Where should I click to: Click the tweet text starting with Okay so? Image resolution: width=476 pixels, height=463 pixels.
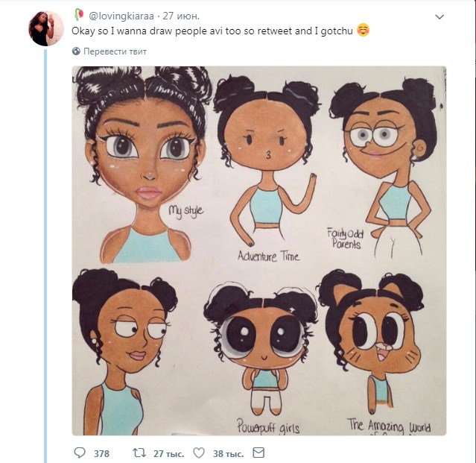(212, 31)
